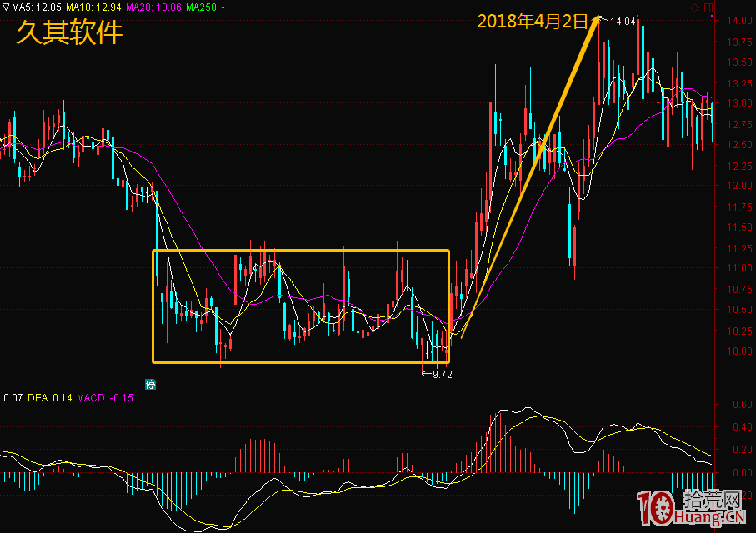Click the 13.75 price axis label
Viewport: 756px width, 533px height.
[739, 42]
